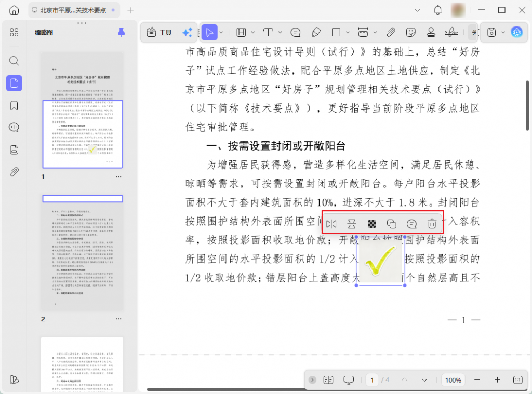The height and width of the screenshot is (394, 532).
Task: Click the zoom out minus control
Action: point(477,379)
